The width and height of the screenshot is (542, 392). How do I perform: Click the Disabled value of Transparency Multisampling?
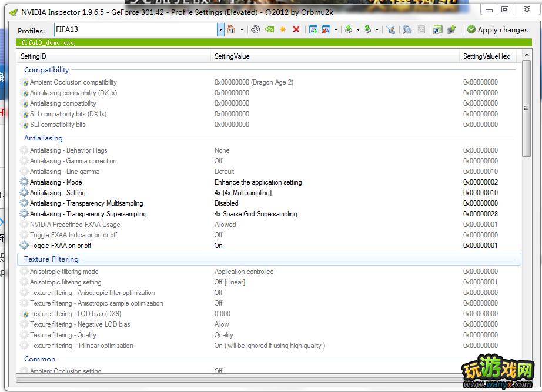(226, 203)
